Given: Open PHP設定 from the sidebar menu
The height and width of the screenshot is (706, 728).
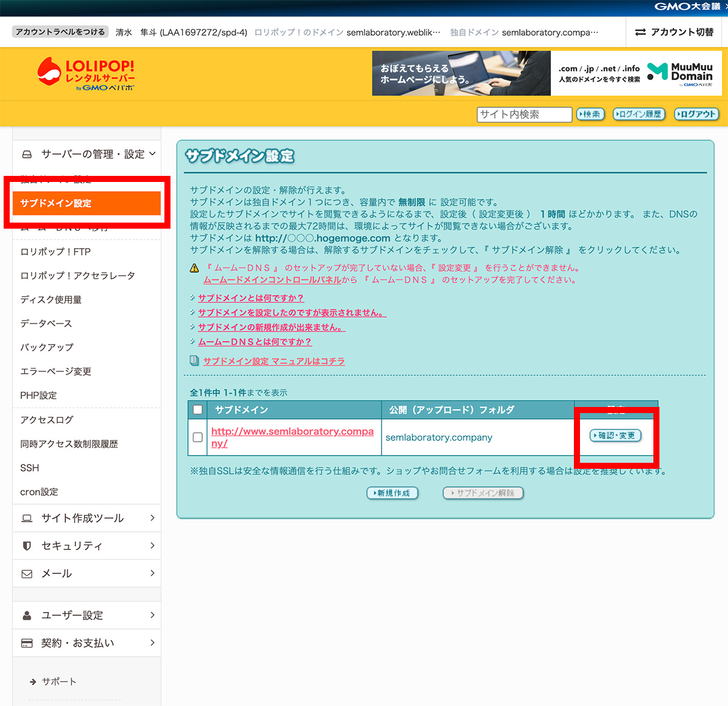Looking at the screenshot, I should [x=38, y=395].
